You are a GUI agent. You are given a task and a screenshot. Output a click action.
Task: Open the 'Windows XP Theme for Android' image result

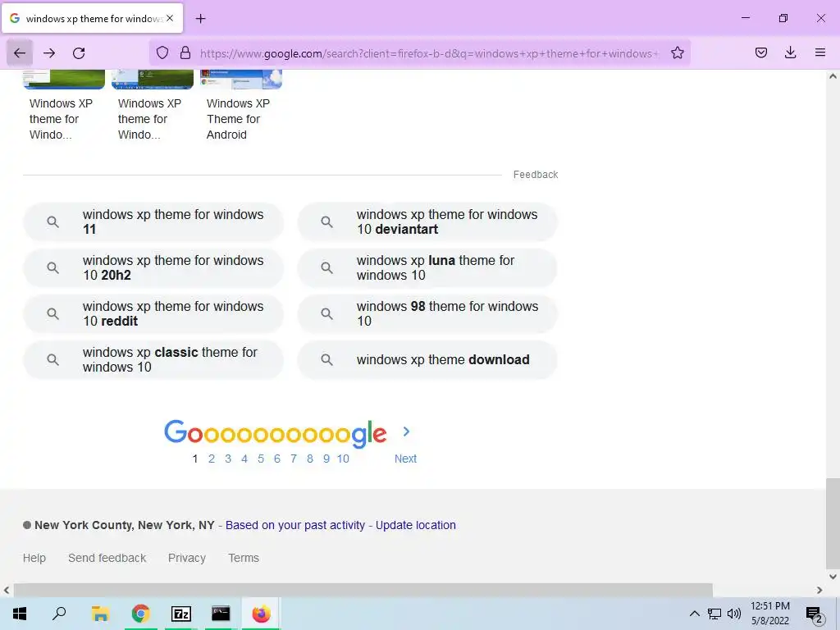pos(241,106)
